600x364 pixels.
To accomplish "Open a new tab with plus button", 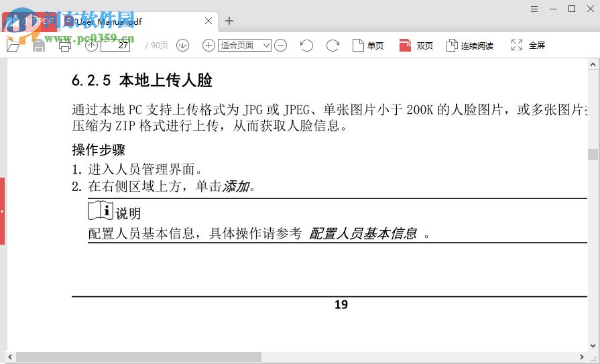I will click(229, 21).
